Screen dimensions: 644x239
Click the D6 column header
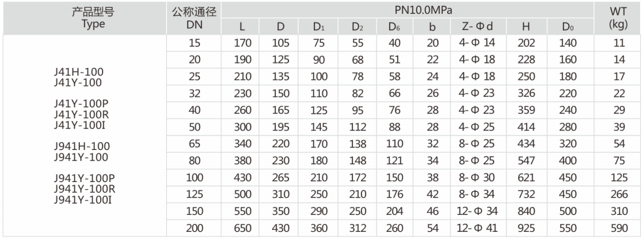tap(395, 27)
